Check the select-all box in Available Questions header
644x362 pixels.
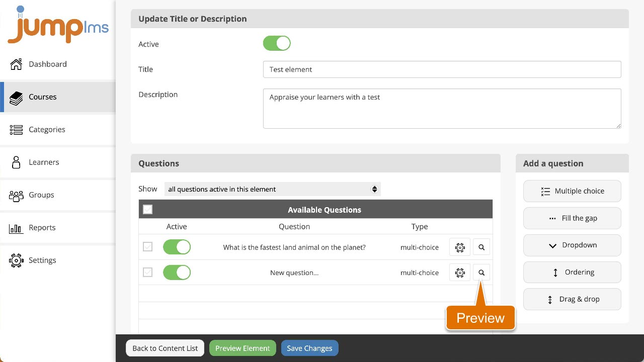click(147, 210)
